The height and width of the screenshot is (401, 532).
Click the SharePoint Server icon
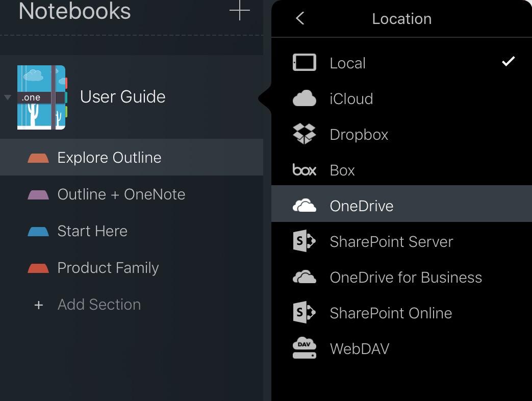305,241
